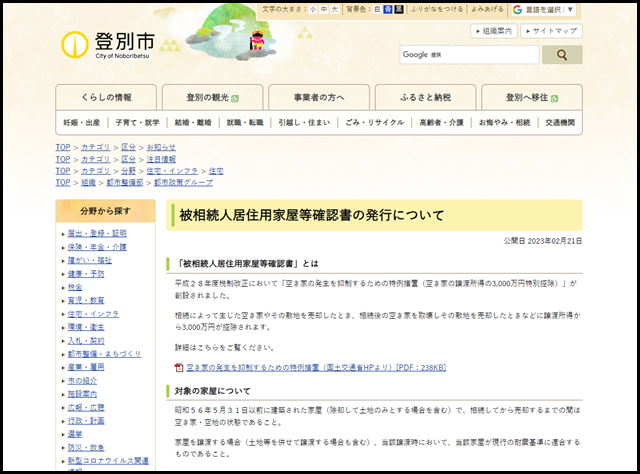
Task: Click the 対象の家屋について section heading
Action: (212, 391)
